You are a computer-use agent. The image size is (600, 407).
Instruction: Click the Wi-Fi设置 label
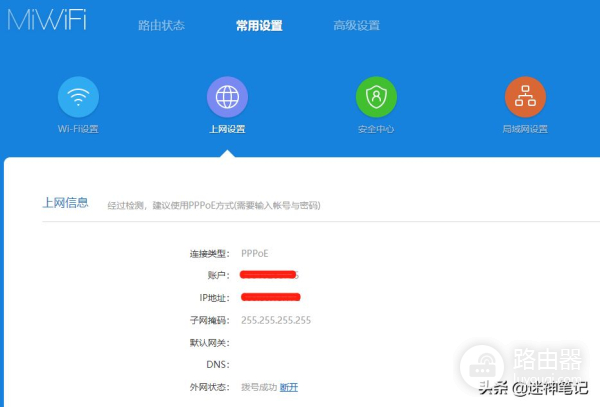click(x=78, y=129)
